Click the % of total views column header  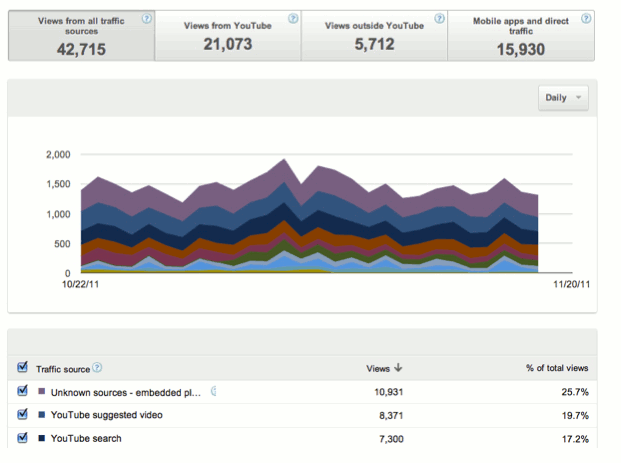coord(557,369)
